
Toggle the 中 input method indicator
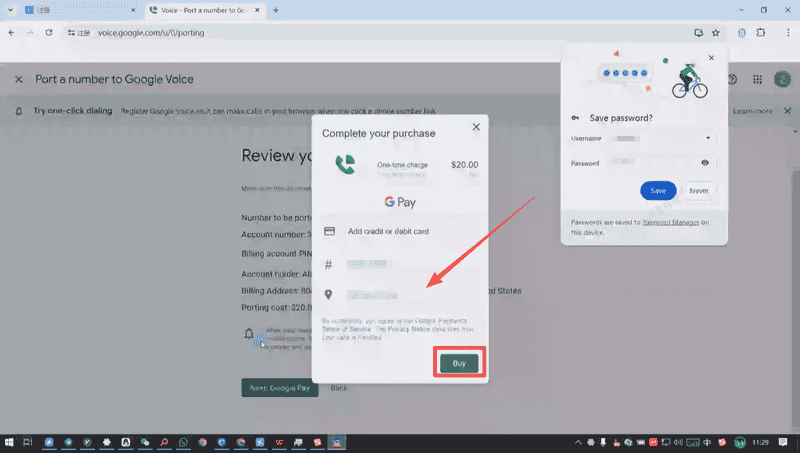[707, 442]
